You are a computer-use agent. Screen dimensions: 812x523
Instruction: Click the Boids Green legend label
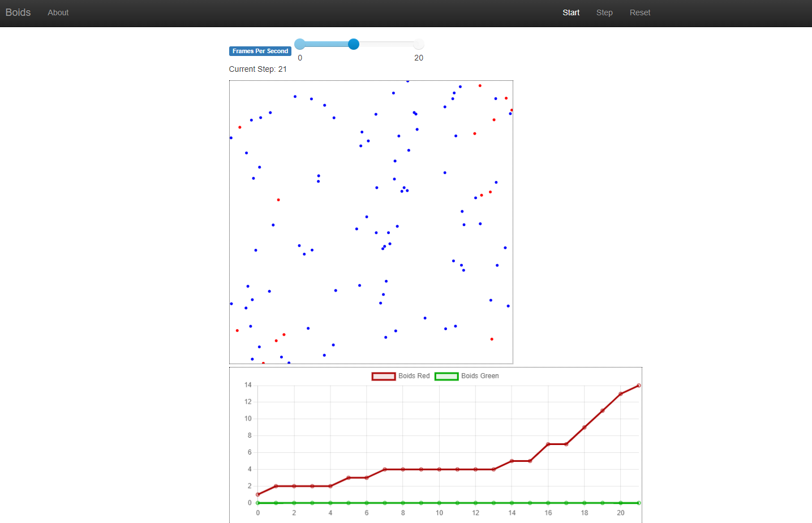tap(480, 376)
